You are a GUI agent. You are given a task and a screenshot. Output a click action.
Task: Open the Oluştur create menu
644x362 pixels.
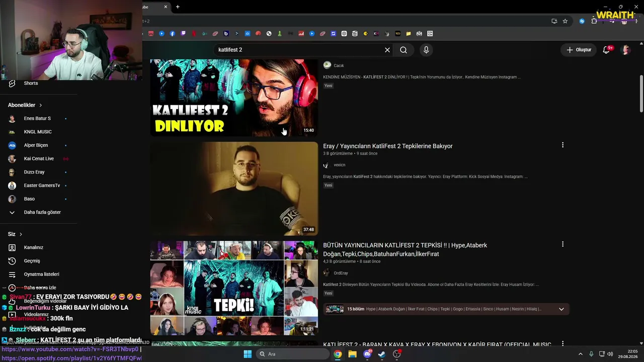pyautogui.click(x=579, y=50)
